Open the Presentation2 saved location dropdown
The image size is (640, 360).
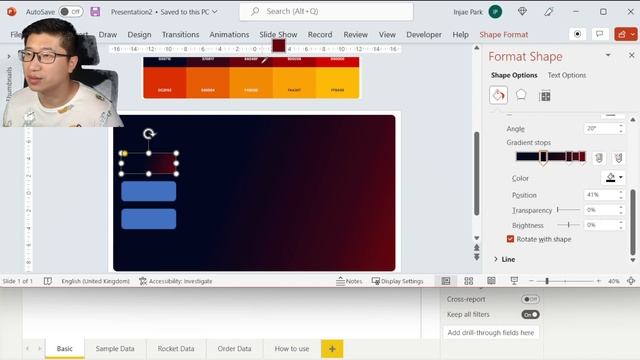215,12
